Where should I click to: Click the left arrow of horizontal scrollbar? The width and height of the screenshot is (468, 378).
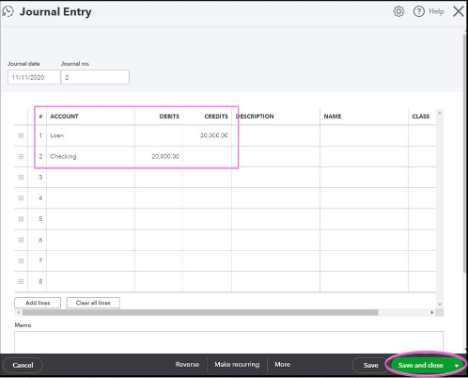[19, 313]
